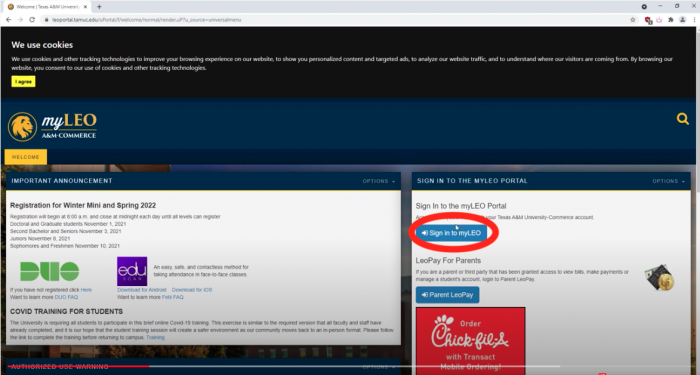
Task: Click the browser back arrow
Action: 8,20
